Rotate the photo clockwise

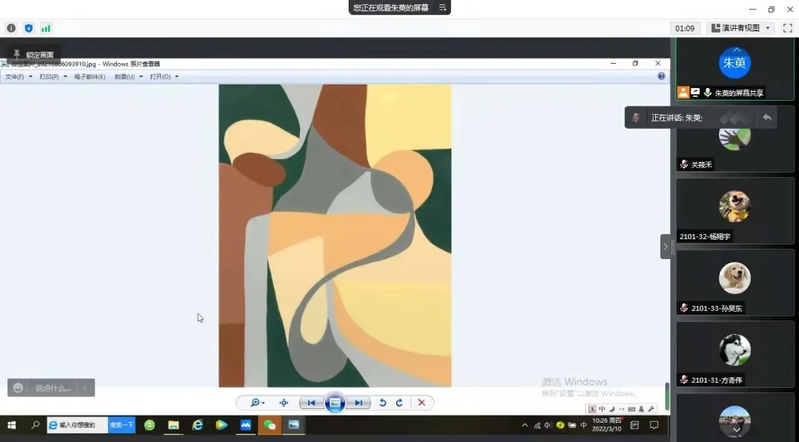point(400,403)
